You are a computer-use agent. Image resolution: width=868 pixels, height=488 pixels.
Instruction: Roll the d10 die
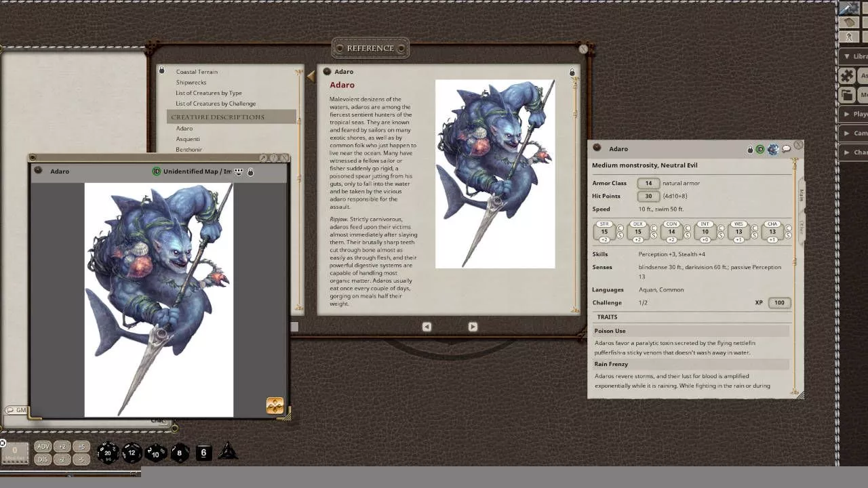[x=155, y=453]
